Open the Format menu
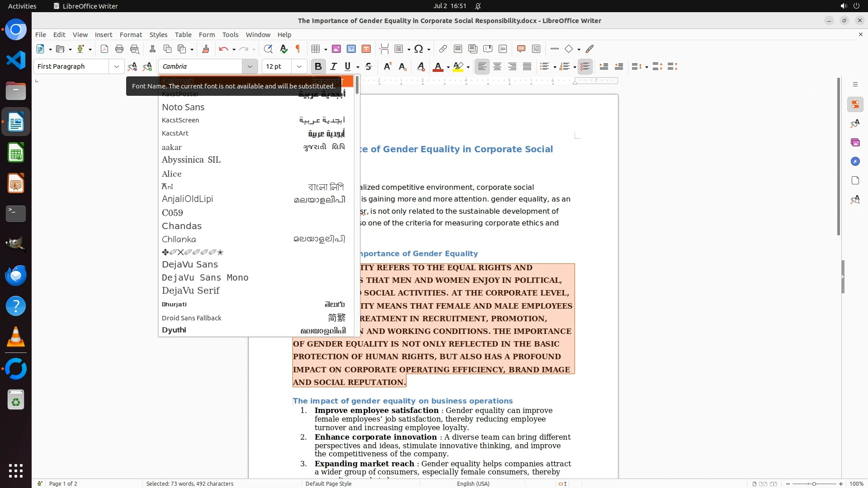868x488 pixels. (x=131, y=34)
